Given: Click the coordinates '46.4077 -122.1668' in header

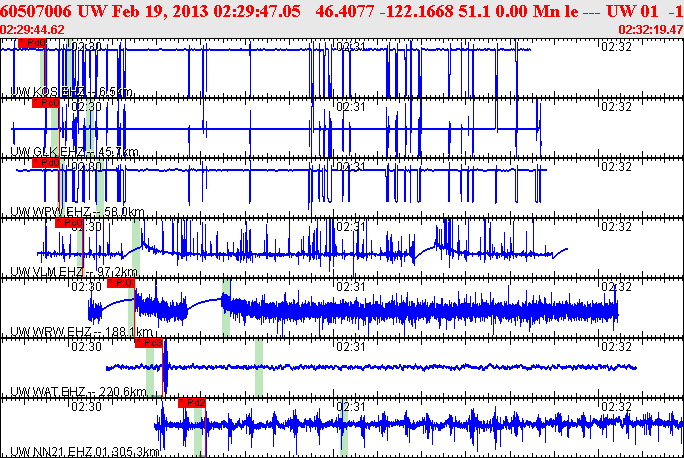Looking at the screenshot, I should [x=384, y=11].
